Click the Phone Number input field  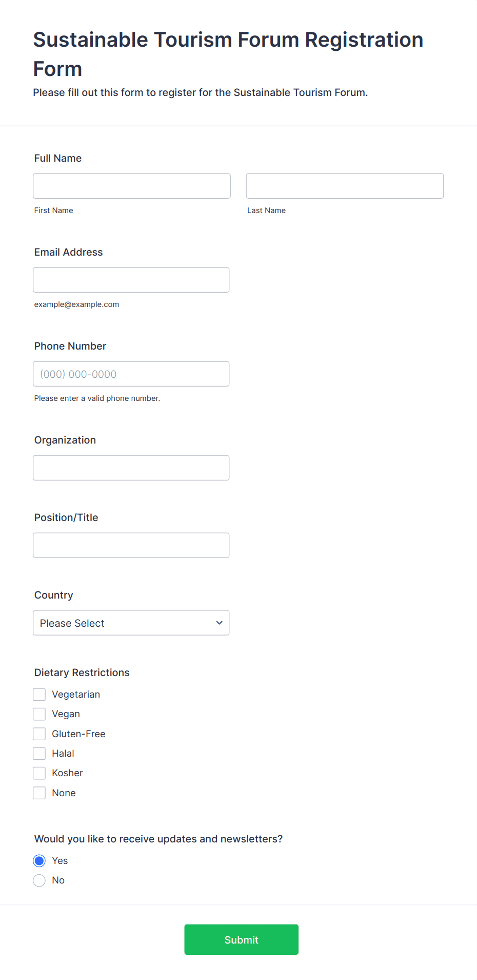tap(131, 374)
